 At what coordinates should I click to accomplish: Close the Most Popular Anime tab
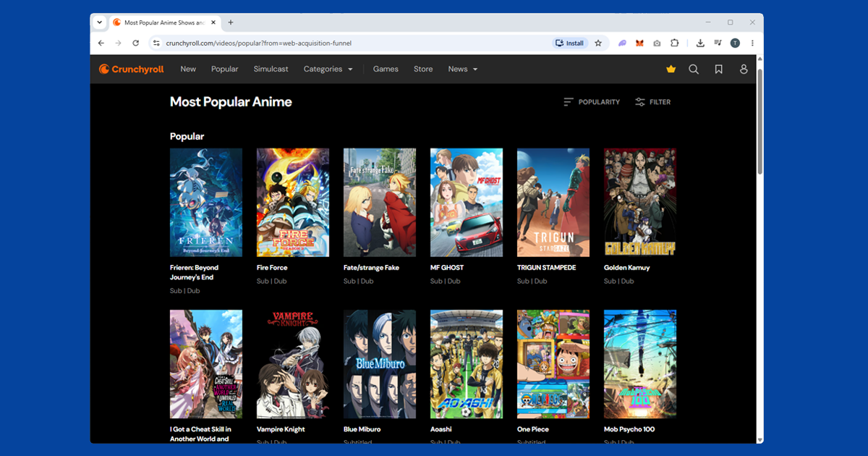tap(213, 22)
